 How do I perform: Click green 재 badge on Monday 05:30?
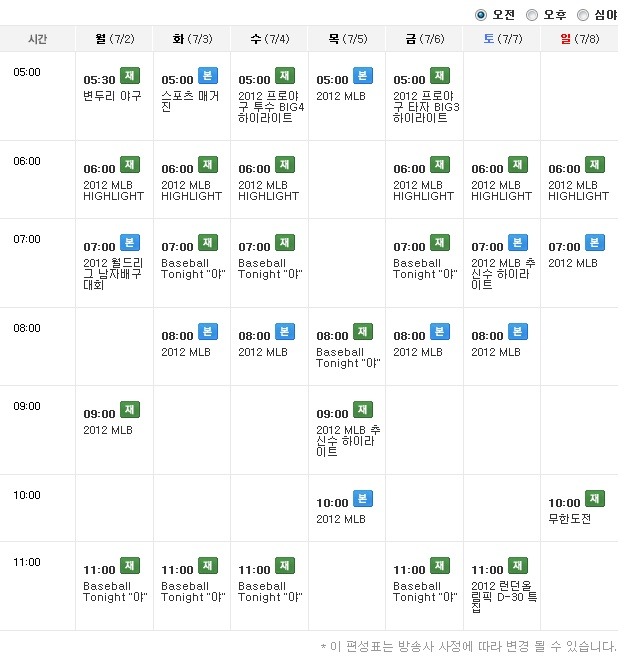pos(130,76)
